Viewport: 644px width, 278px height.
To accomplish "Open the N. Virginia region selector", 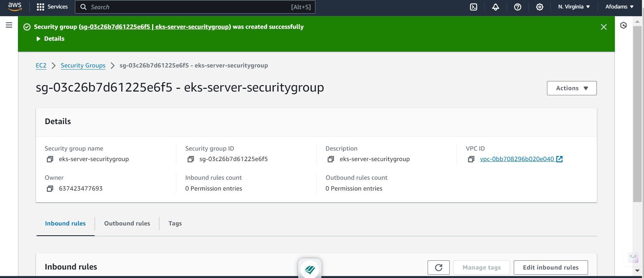I will (x=574, y=7).
